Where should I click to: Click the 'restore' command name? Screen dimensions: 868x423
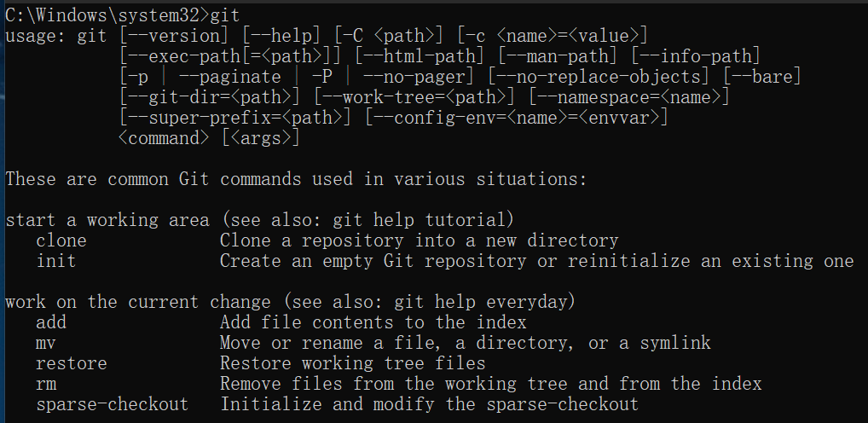click(x=72, y=363)
